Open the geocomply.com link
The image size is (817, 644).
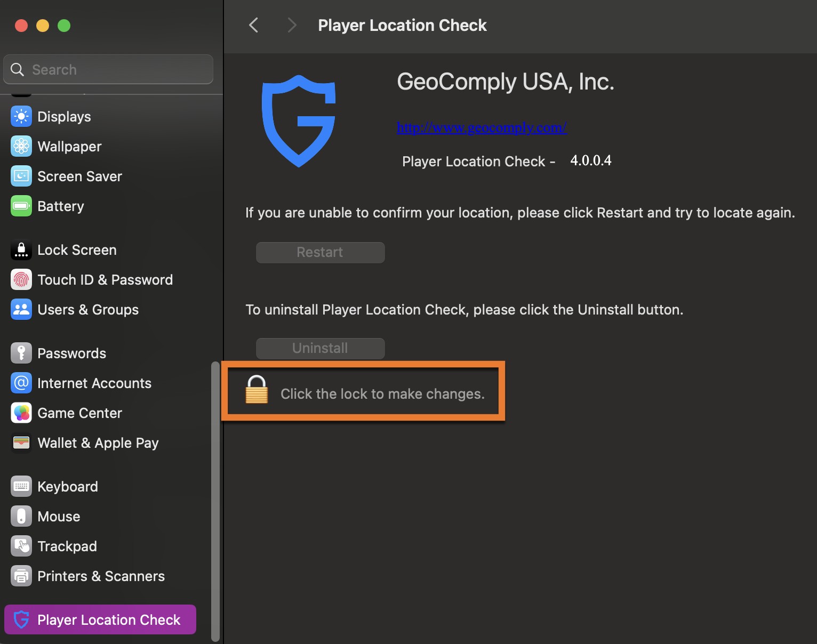pos(482,128)
